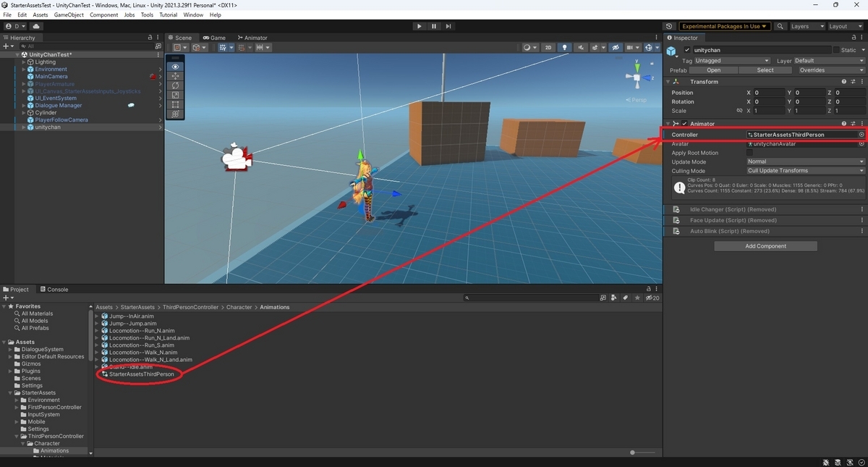Open the Animator component presets icon
Image resolution: width=868 pixels, height=467 pixels.
853,124
